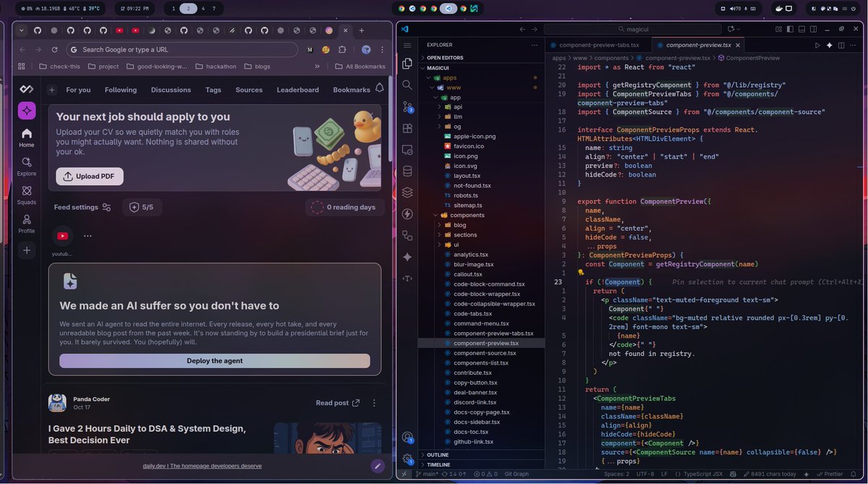Show more bookmarks with the double chevron
This screenshot has height=484, width=868.
tap(317, 66)
